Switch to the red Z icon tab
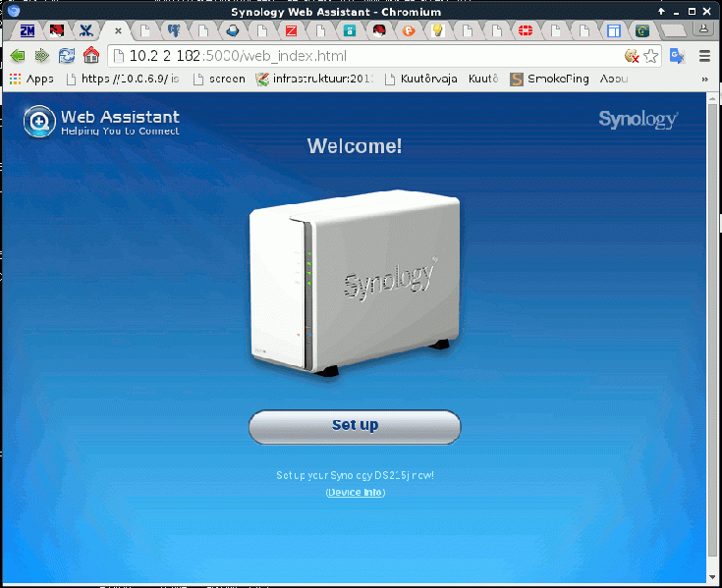Image resolution: width=722 pixels, height=588 pixels. coord(291,30)
